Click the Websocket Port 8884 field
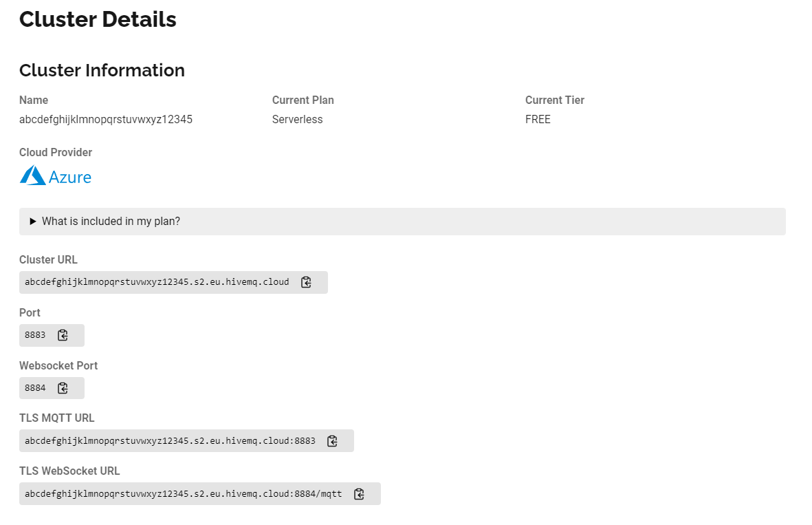Viewport: 812px width, 525px height. coord(35,388)
